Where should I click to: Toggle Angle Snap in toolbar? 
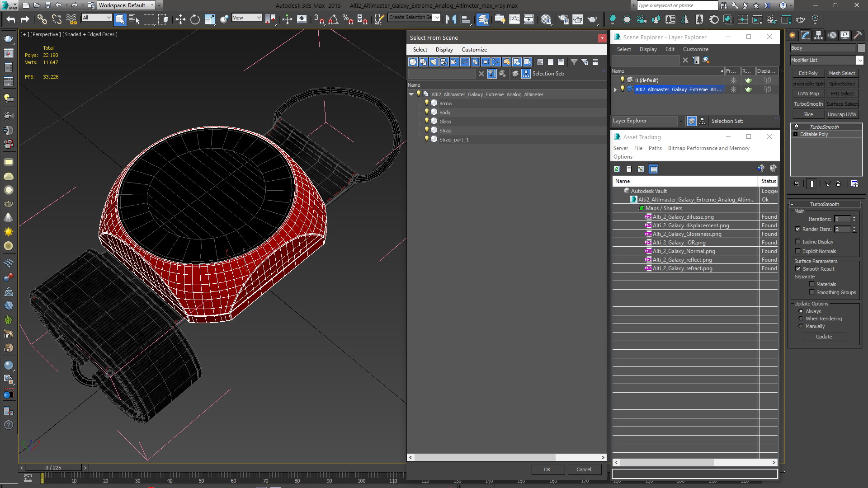pos(334,19)
